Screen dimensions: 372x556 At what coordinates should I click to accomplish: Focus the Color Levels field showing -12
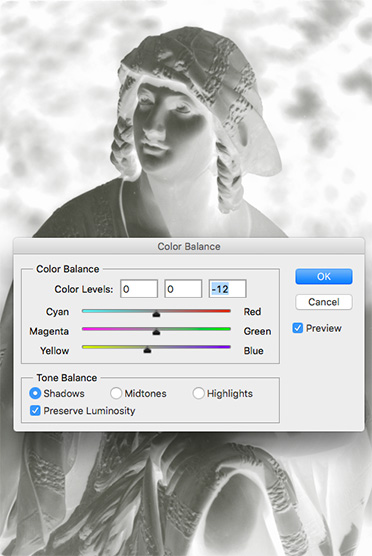227,289
